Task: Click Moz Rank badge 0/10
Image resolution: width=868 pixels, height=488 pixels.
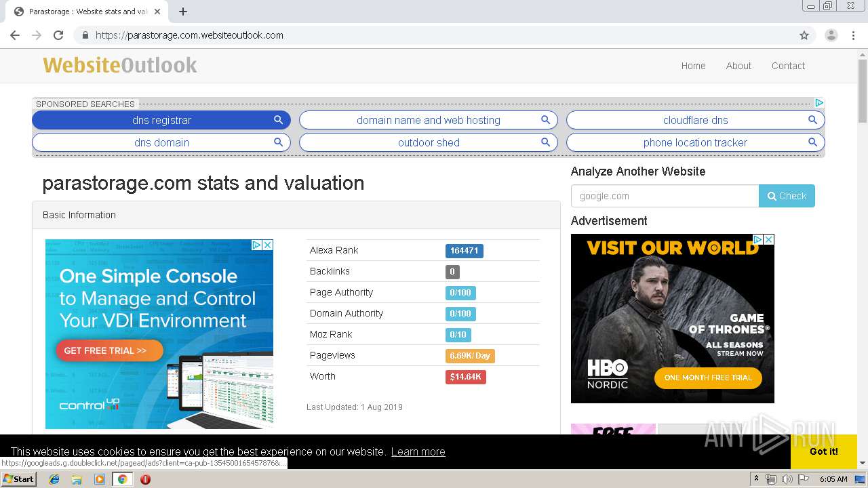Action: coord(458,335)
